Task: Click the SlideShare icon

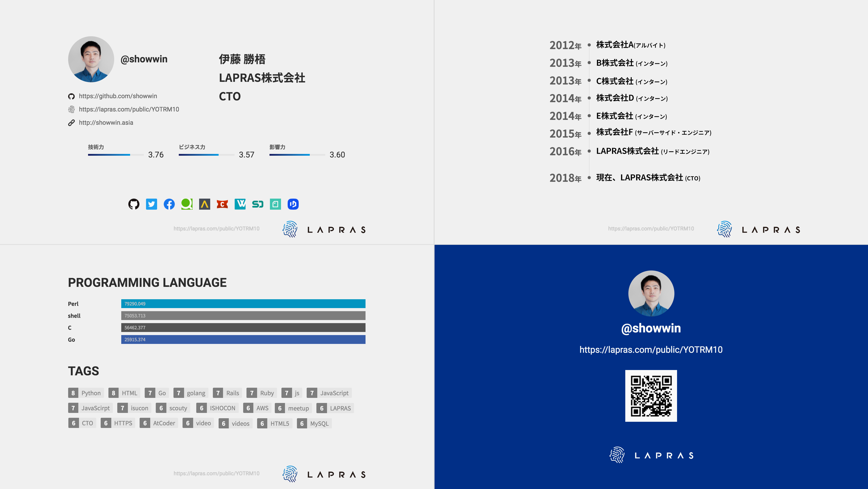Action: pos(258,204)
